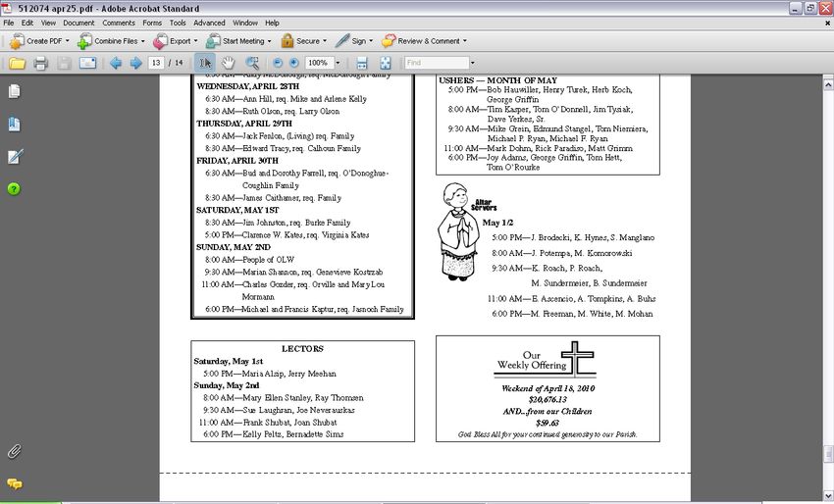The image size is (834, 504).
Task: Click the 'THURSDAY, APRIL 29TH' heading
Action: [244, 124]
